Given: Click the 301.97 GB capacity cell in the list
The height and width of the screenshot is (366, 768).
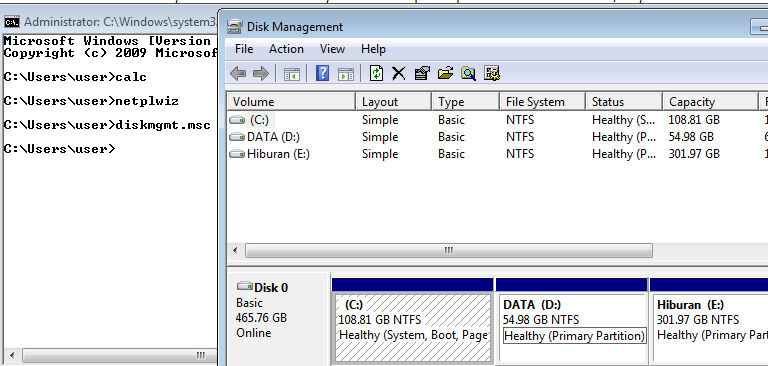Looking at the screenshot, I should click(694, 154).
